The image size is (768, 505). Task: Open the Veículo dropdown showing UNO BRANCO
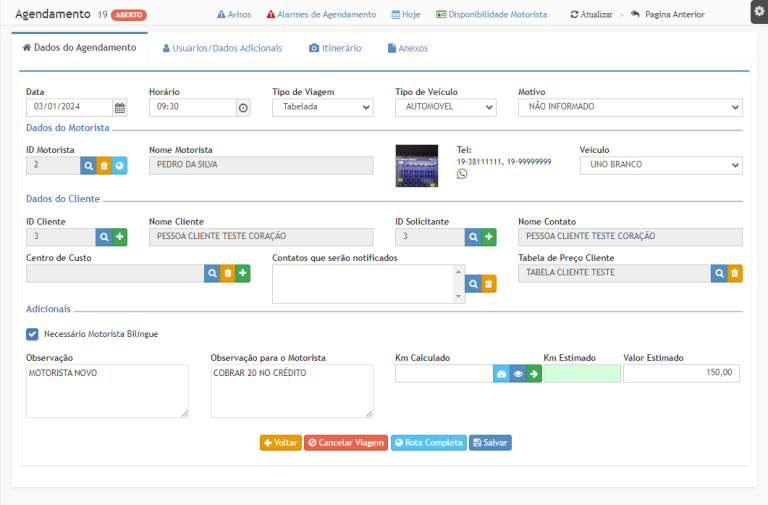(x=660, y=165)
